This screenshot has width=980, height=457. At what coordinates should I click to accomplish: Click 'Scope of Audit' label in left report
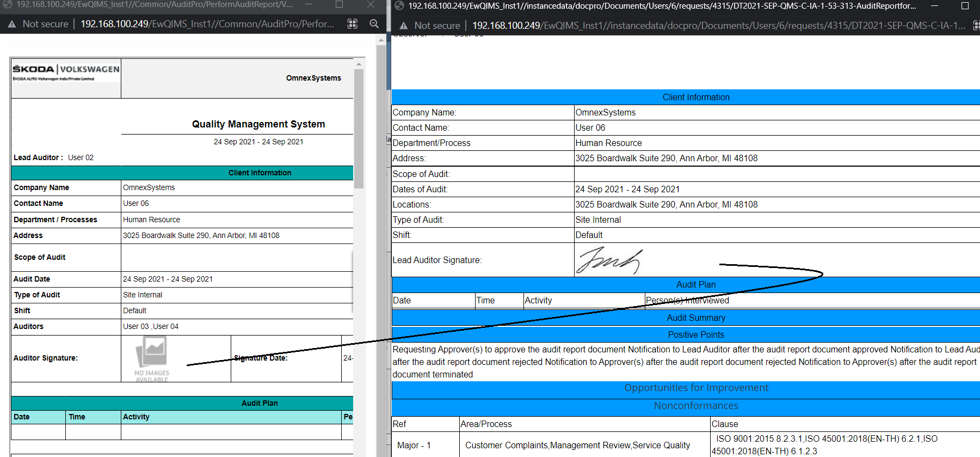(x=40, y=257)
